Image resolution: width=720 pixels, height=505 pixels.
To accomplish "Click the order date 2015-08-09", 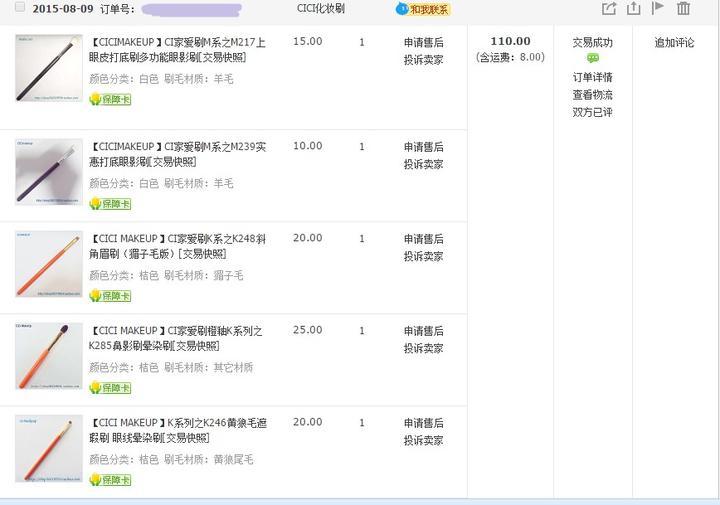I will [63, 9].
